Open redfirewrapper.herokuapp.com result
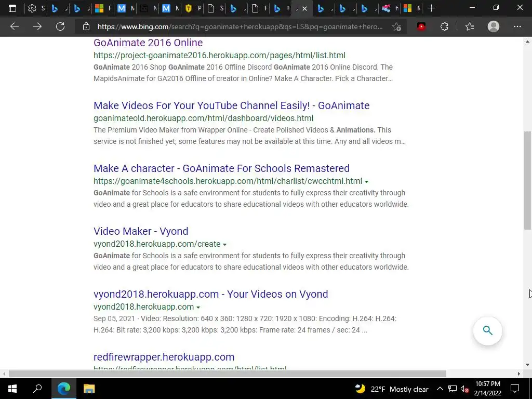The width and height of the screenshot is (532, 399). pyautogui.click(x=164, y=357)
